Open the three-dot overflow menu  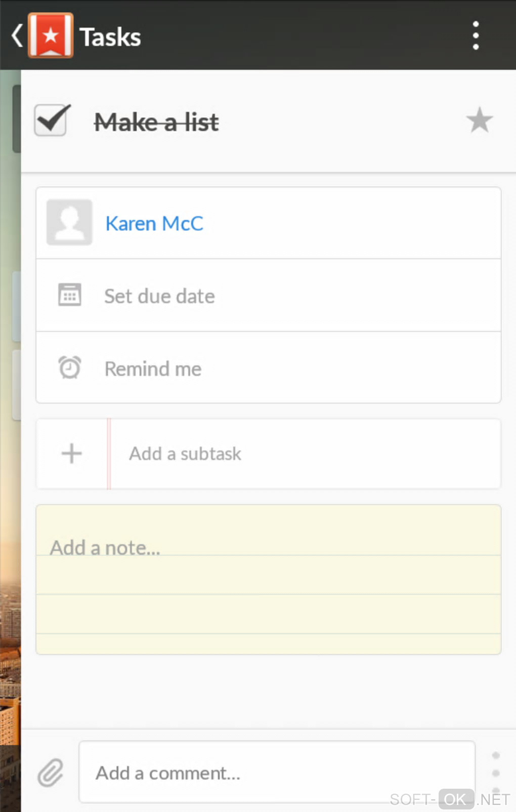[476, 36]
